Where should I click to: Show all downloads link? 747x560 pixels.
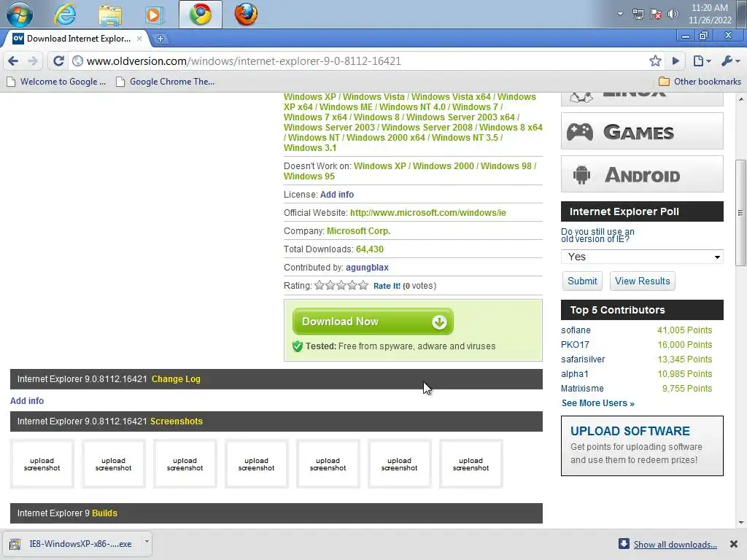[x=675, y=545]
